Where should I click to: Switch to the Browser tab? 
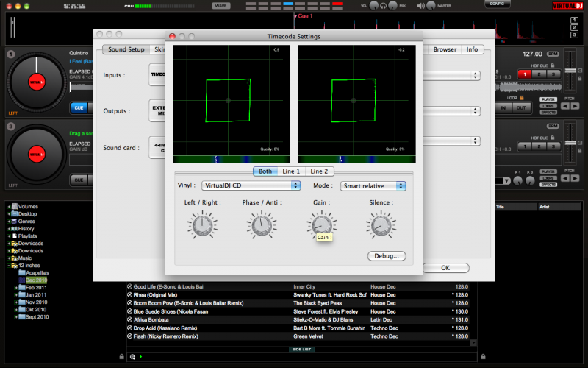pyautogui.click(x=445, y=49)
